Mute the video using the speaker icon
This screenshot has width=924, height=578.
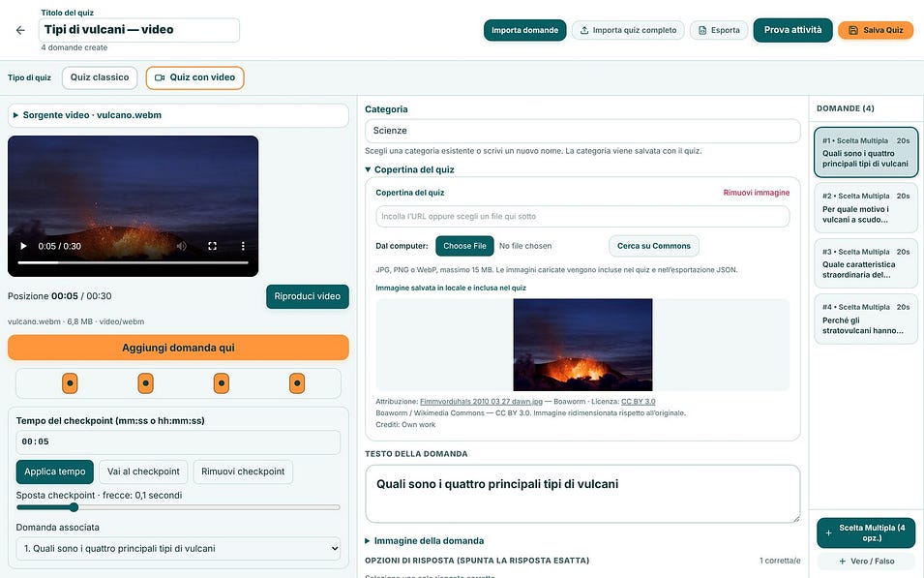tap(182, 246)
